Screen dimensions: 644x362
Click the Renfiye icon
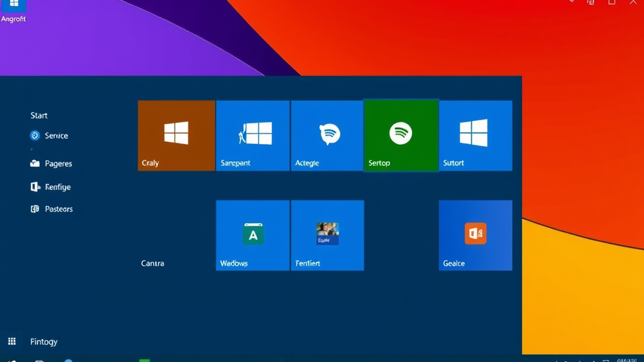[x=35, y=187]
